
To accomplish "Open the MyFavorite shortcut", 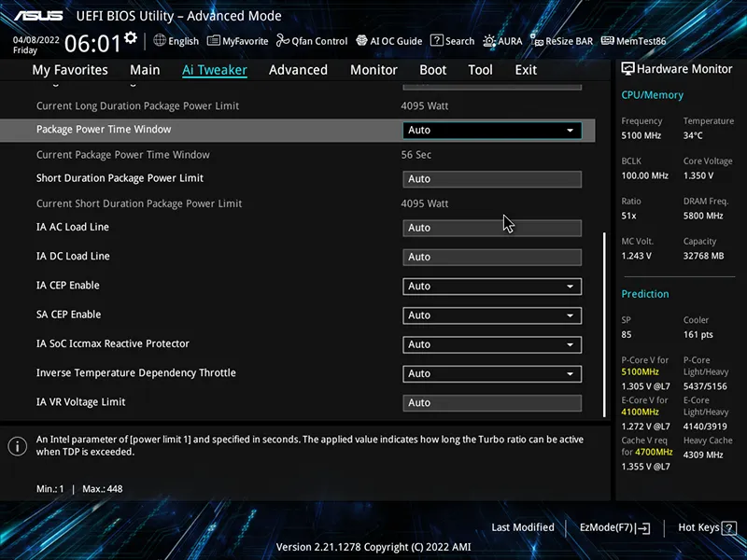I will (245, 41).
